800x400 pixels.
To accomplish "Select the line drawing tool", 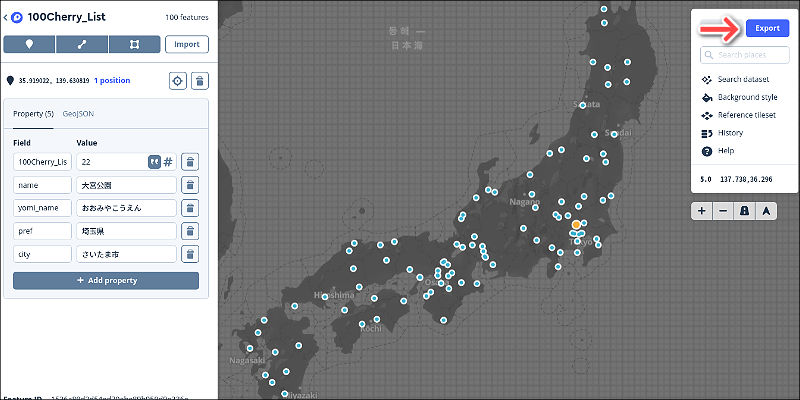I will click(82, 44).
